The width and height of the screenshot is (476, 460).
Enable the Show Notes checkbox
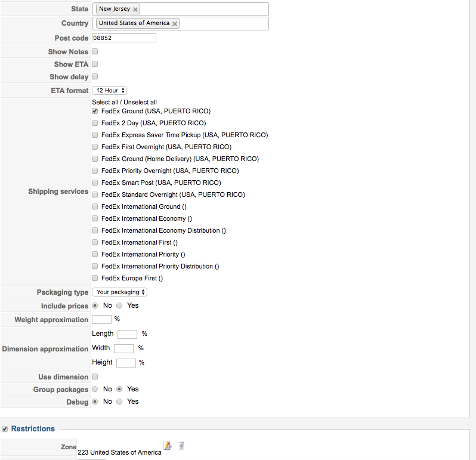[95, 52]
